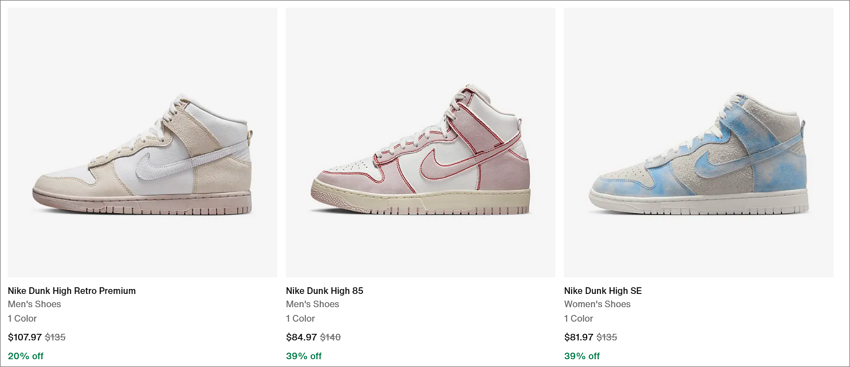Click the Nike Dunk High SE title
This screenshot has width=850, height=367.
click(x=603, y=291)
